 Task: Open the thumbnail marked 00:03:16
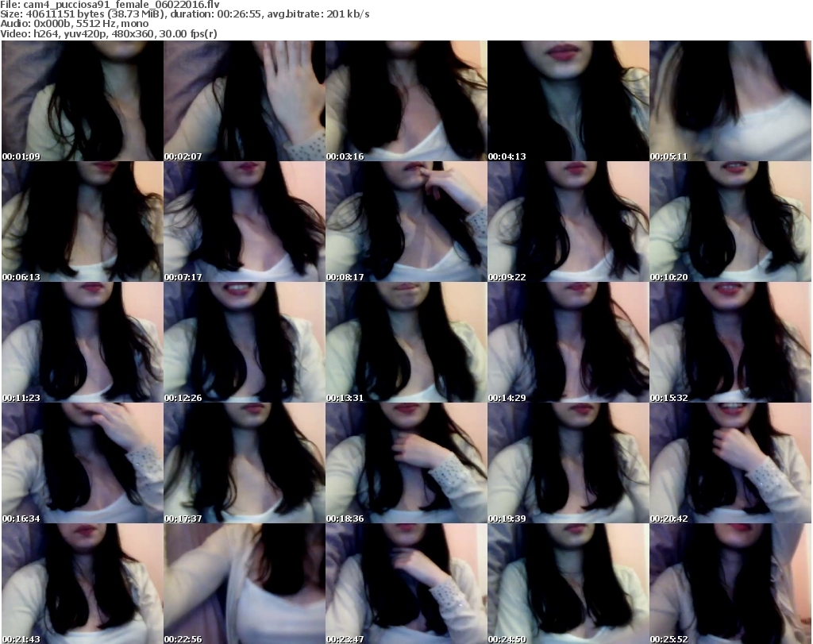pyautogui.click(x=406, y=101)
